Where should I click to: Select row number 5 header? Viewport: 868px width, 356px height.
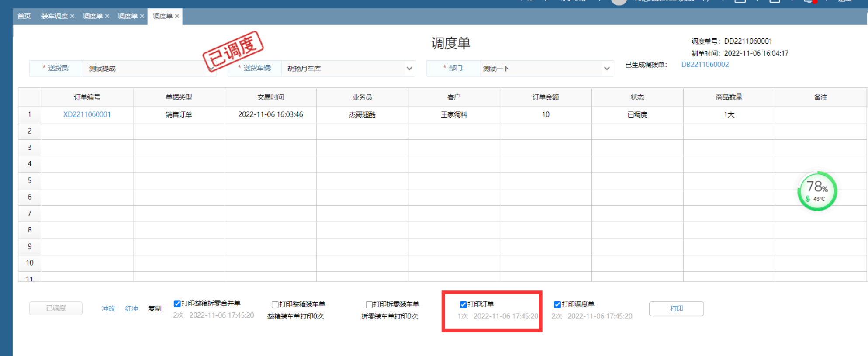coord(30,180)
